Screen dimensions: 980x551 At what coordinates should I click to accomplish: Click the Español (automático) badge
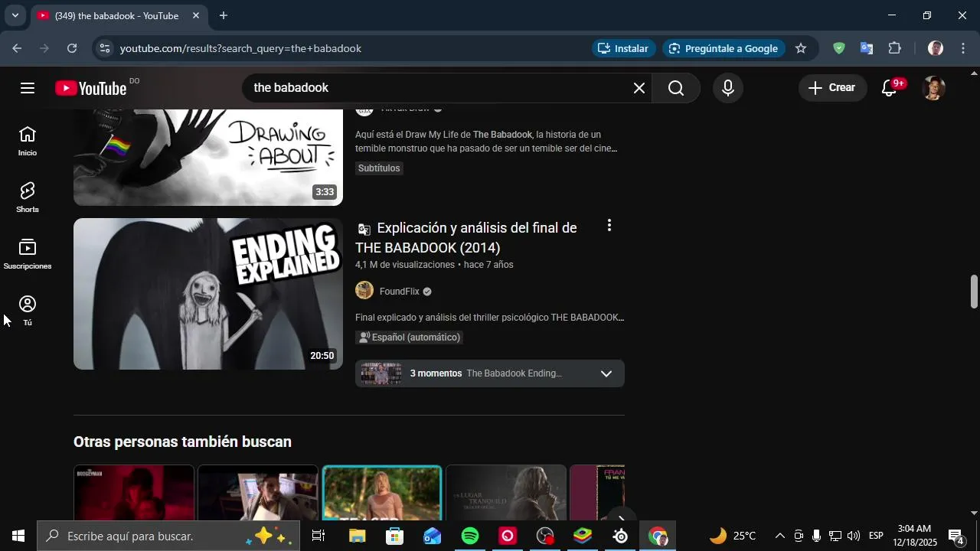pos(410,337)
